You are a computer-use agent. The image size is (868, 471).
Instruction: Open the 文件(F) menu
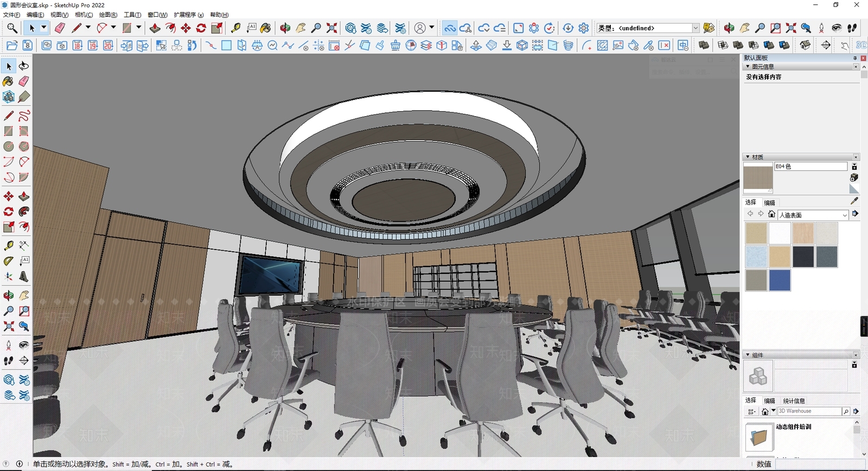tap(12, 15)
